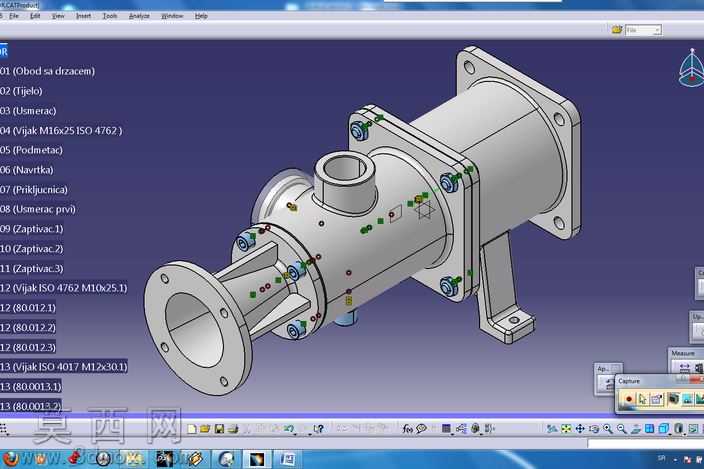This screenshot has height=469, width=704.
Task: Select tree item 09 (Zaptivac.1)
Action: click(31, 229)
